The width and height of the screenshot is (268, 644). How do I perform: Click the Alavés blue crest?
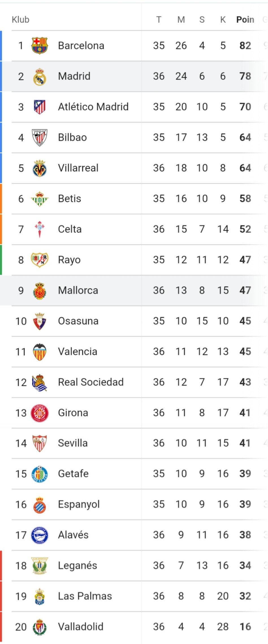pyautogui.click(x=40, y=535)
